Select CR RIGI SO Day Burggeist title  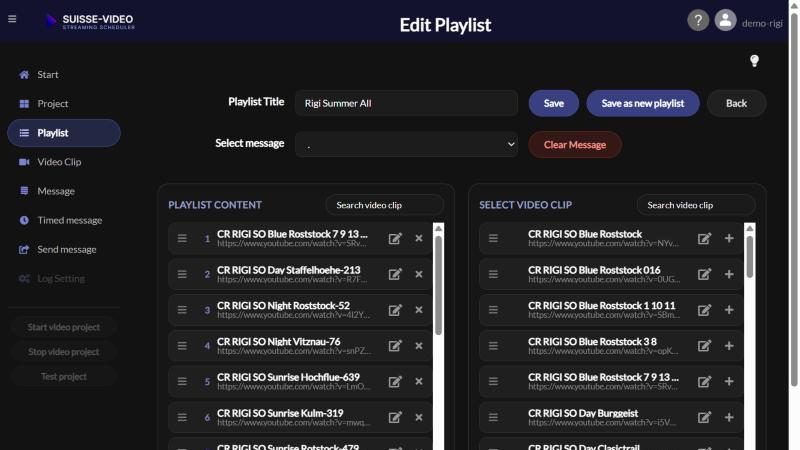(583, 413)
